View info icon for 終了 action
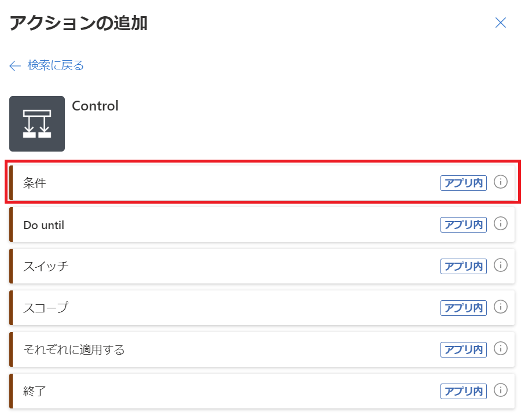 pyautogui.click(x=501, y=390)
